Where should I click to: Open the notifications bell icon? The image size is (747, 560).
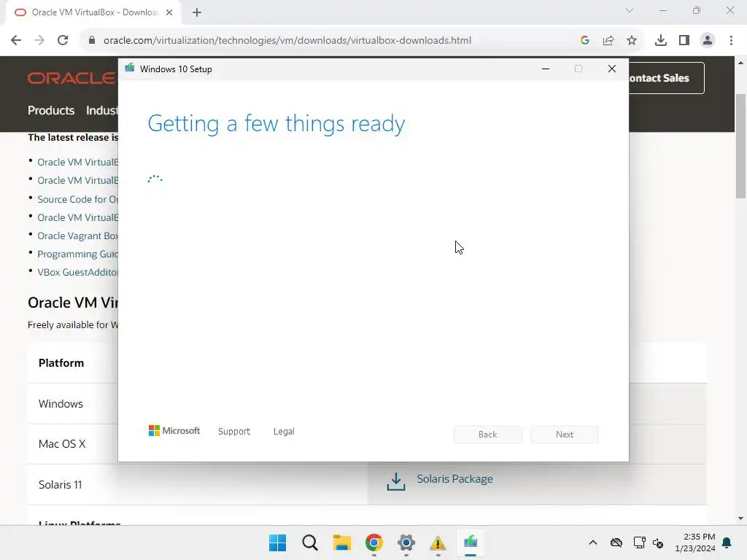pos(727,542)
